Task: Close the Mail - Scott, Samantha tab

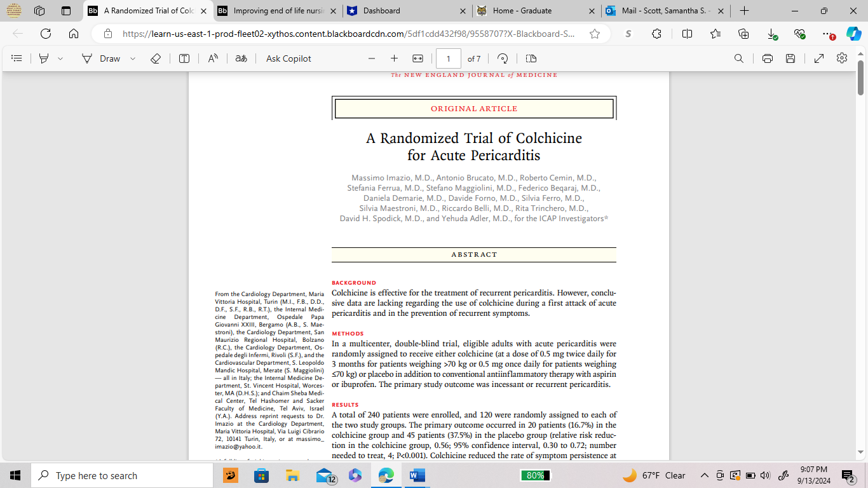Action: click(721, 11)
